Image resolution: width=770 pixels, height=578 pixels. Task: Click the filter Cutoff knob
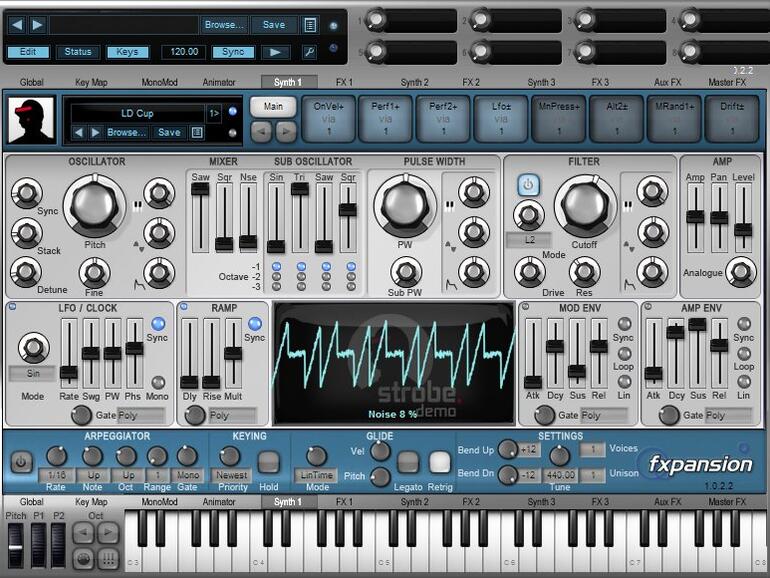[585, 205]
